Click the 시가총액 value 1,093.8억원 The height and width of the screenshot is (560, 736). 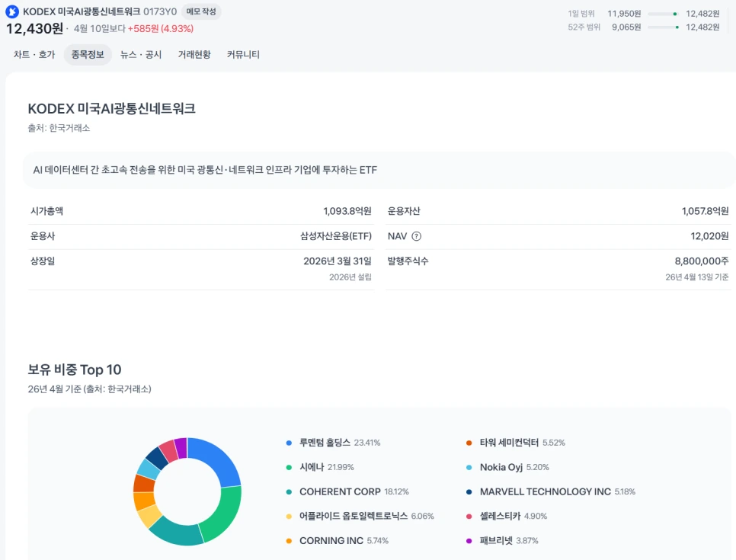347,211
